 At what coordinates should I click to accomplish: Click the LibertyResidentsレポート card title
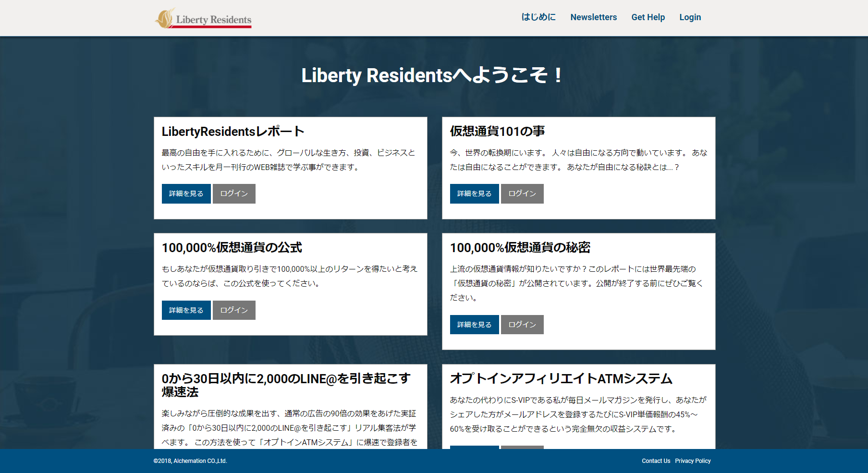coord(233,132)
